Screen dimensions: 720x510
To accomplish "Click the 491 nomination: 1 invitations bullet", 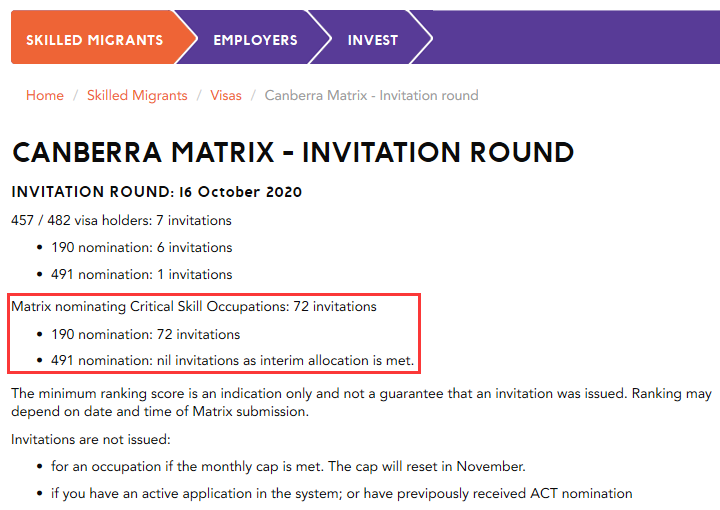I will pos(142,274).
